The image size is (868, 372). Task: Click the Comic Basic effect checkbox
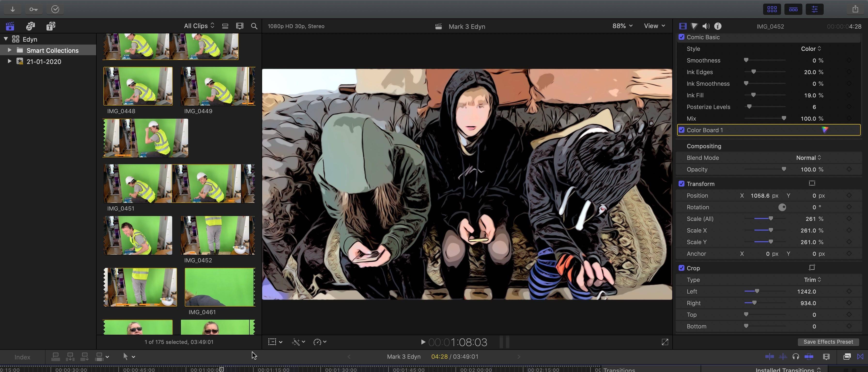click(682, 37)
